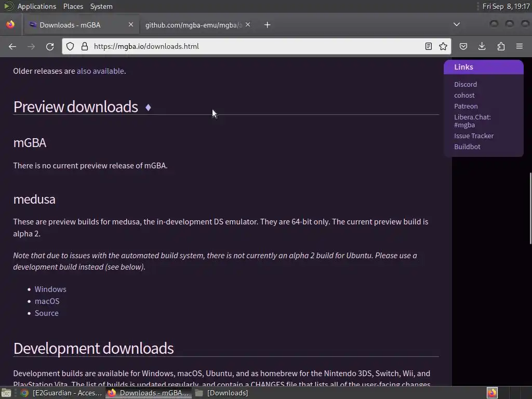
Task: Click the Firefox icon in the system tray
Action: pyautogui.click(x=493, y=393)
